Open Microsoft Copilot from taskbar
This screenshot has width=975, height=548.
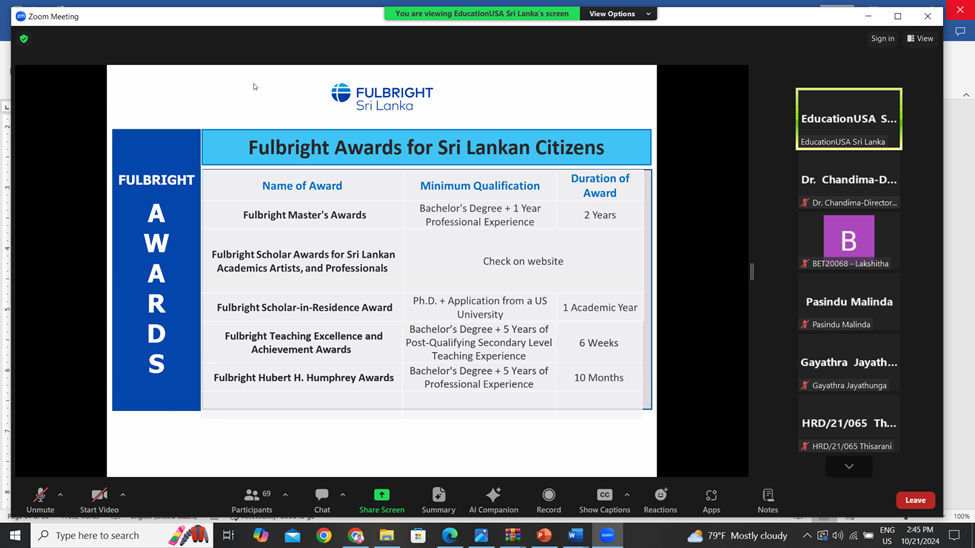point(261,535)
